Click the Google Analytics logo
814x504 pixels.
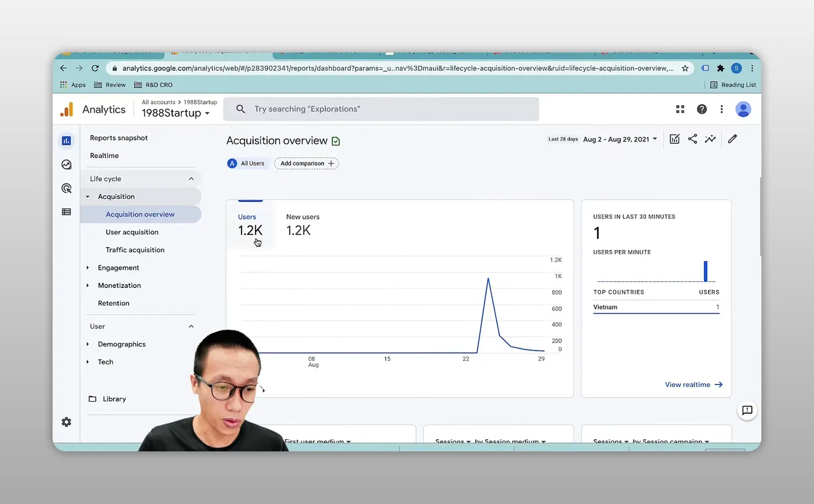66,109
